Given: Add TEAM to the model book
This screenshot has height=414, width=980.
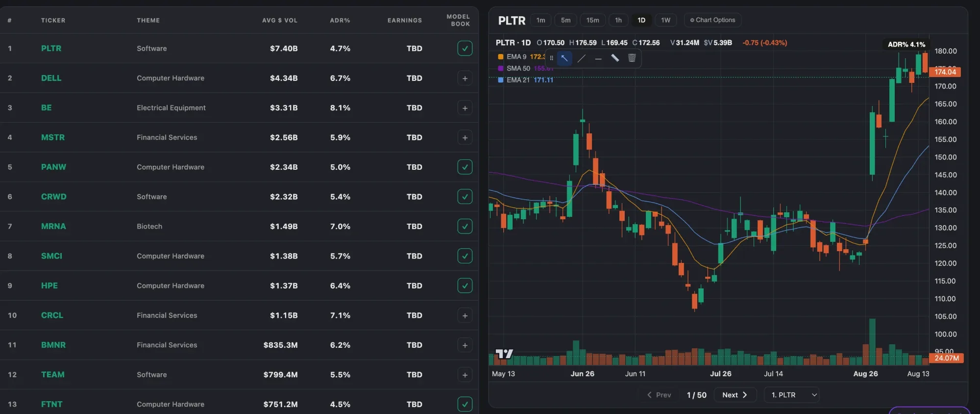Looking at the screenshot, I should pos(465,375).
